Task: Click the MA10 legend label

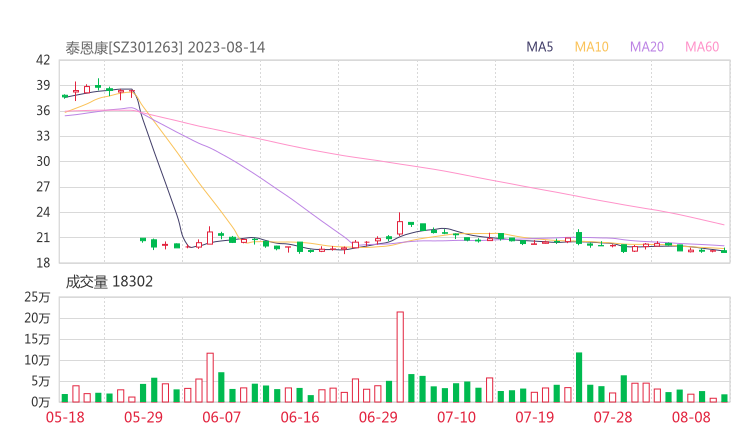Action: click(591, 47)
